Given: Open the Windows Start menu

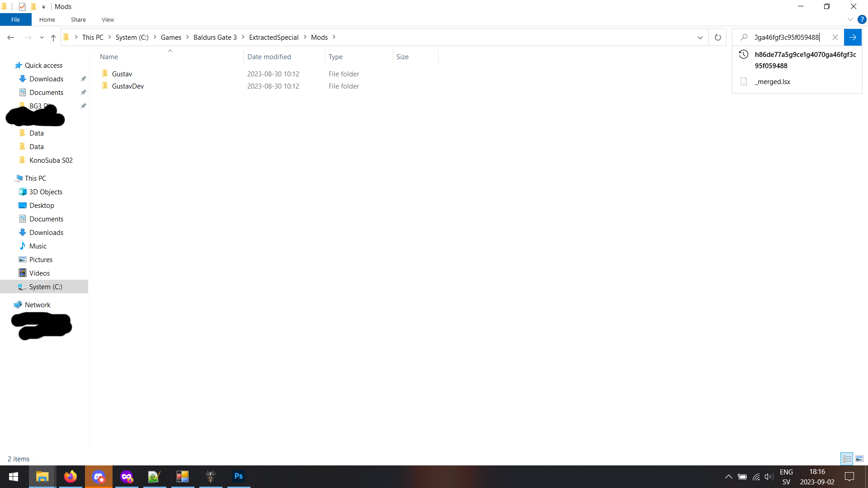Looking at the screenshot, I should click(14, 477).
